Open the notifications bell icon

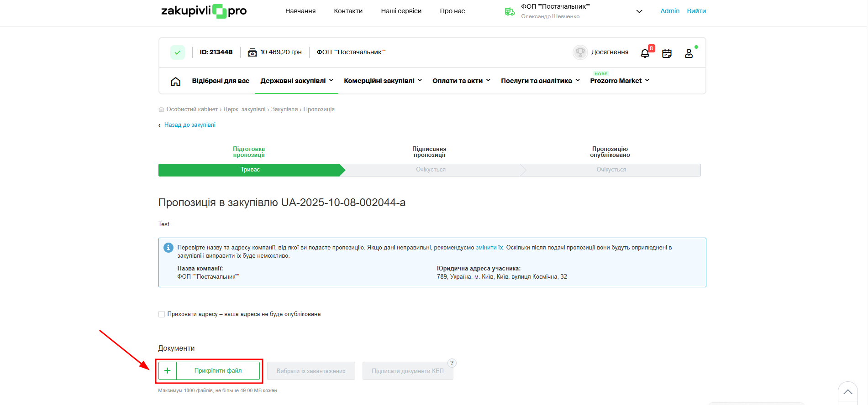click(645, 53)
